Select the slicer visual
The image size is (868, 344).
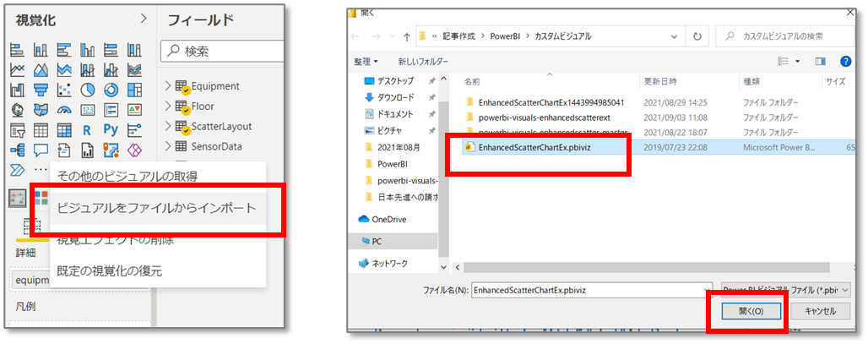pyautogui.click(x=18, y=129)
